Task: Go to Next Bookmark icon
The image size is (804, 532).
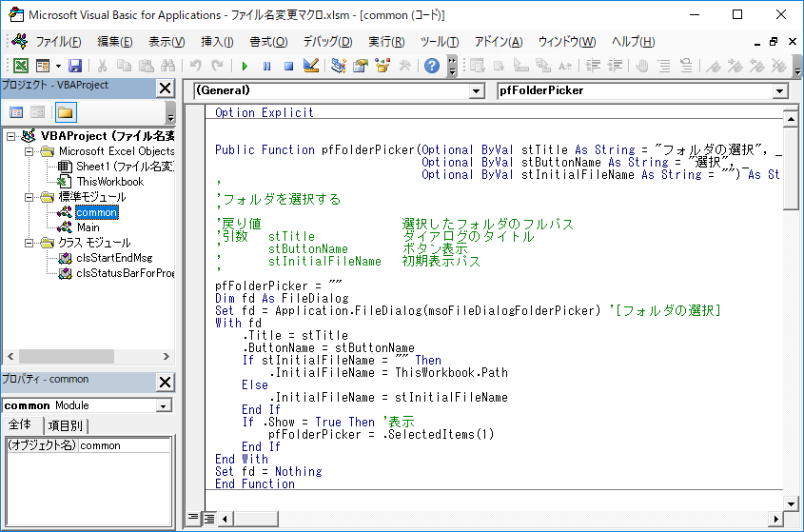Action: click(x=735, y=66)
